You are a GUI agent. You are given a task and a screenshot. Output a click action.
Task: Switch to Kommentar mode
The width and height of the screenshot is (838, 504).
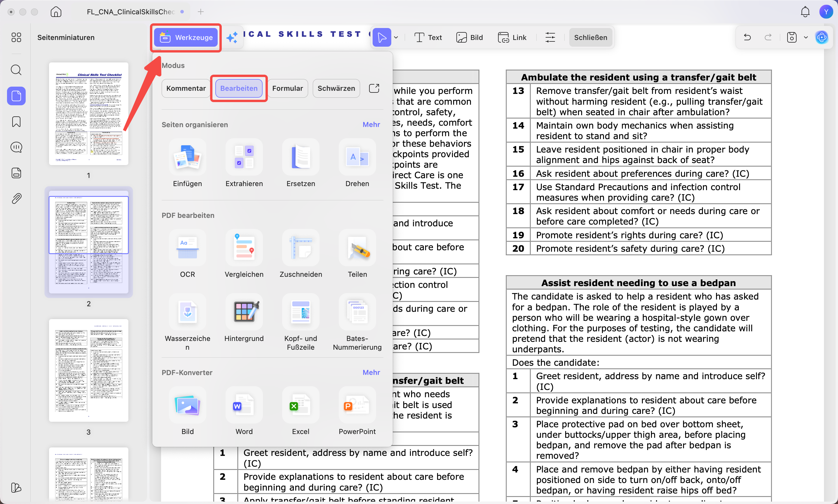[x=186, y=88]
